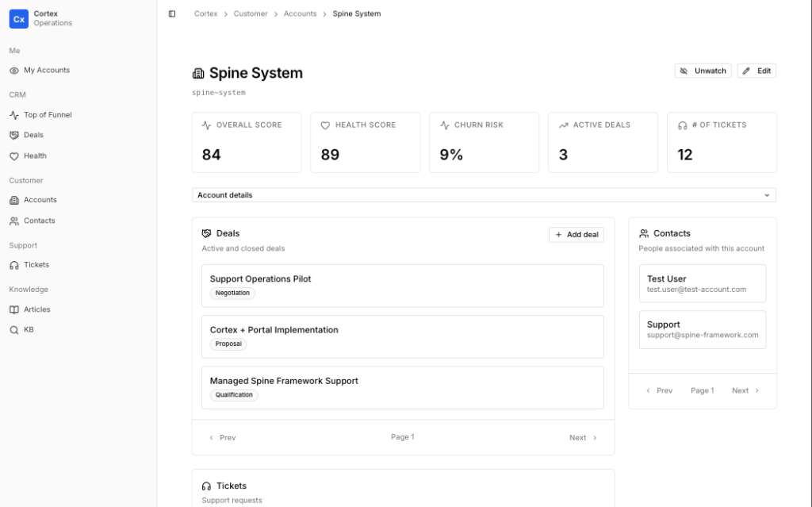Expand the Account details section

coord(484,195)
